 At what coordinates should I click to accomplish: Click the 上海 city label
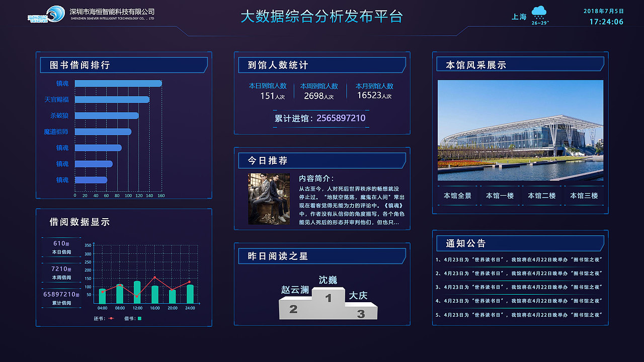tap(519, 17)
